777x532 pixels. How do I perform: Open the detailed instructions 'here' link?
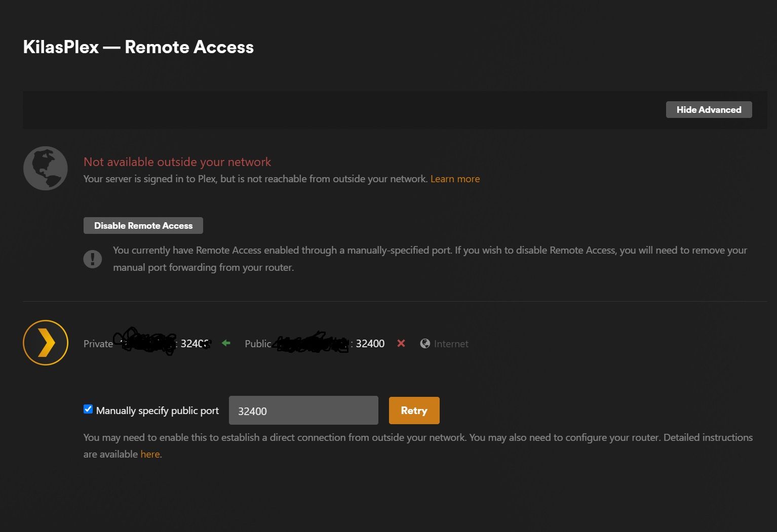(150, 454)
